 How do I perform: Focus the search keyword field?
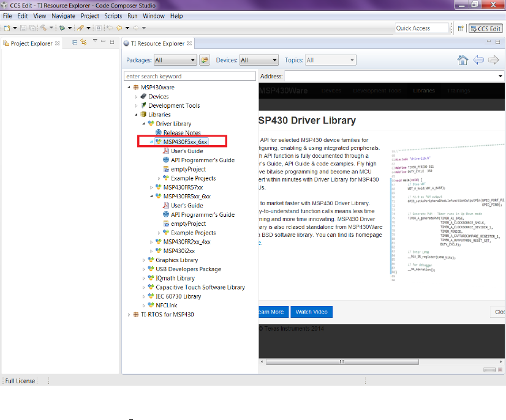(190, 76)
